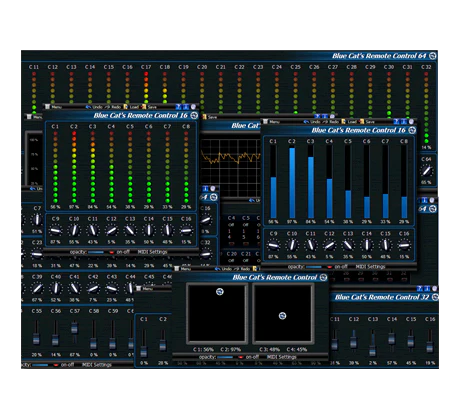Open MIDI Settings in blue-bars Remote Control 16

coord(370,267)
